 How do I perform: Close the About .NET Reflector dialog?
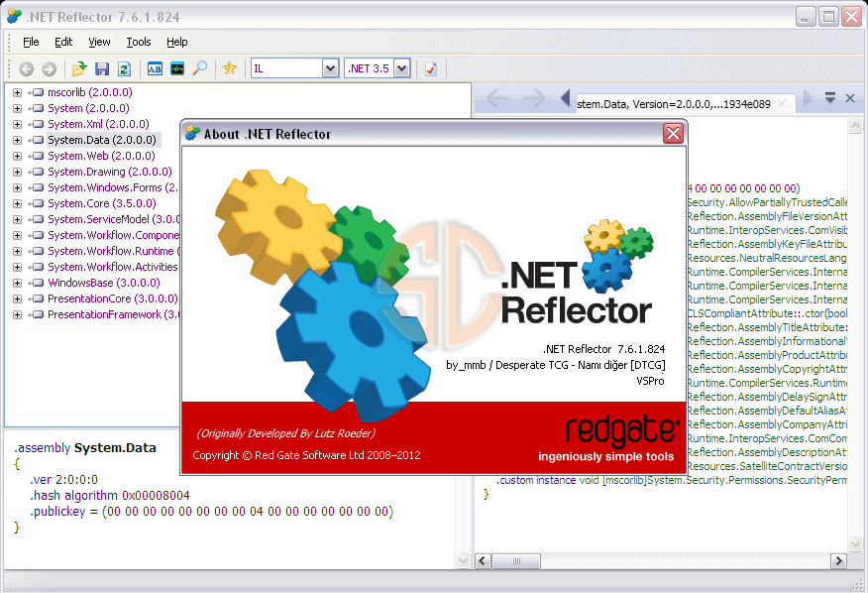[x=673, y=133]
